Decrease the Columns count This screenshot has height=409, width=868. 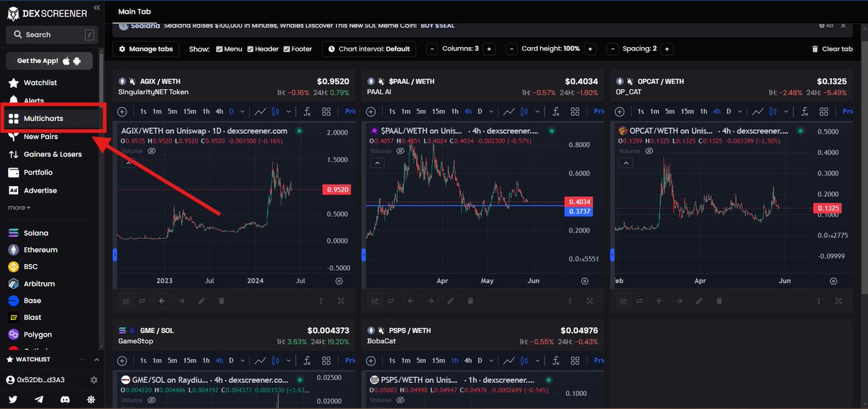point(432,49)
